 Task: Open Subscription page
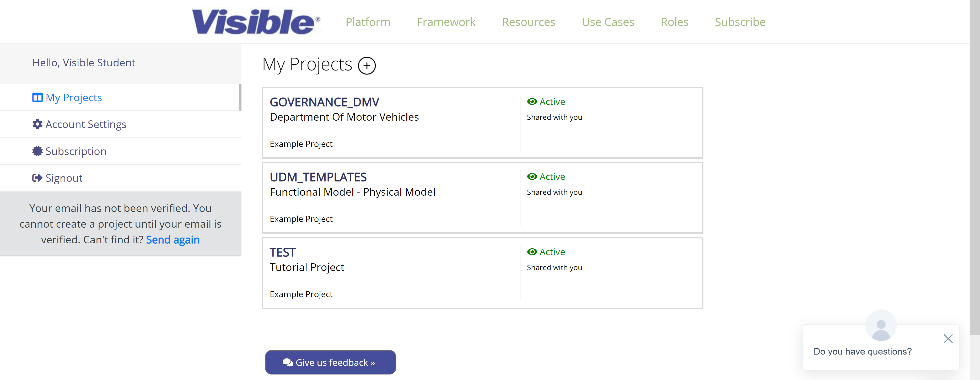pos(76,151)
